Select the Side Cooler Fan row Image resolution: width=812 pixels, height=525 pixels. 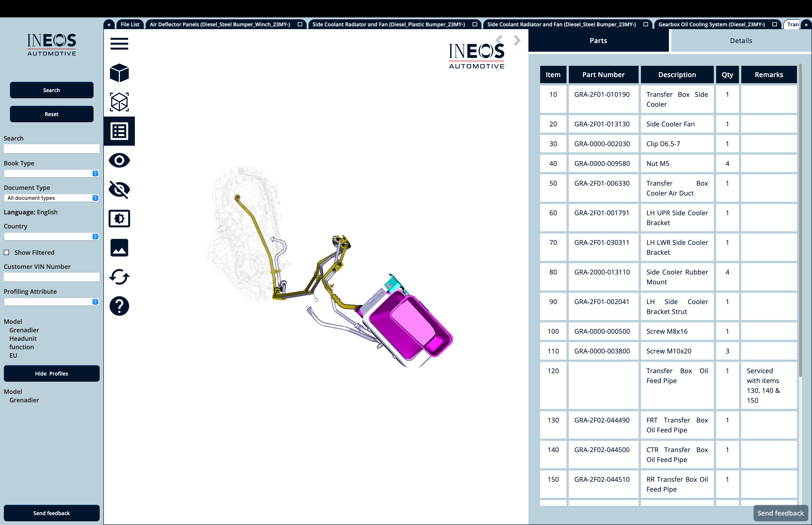click(668, 124)
